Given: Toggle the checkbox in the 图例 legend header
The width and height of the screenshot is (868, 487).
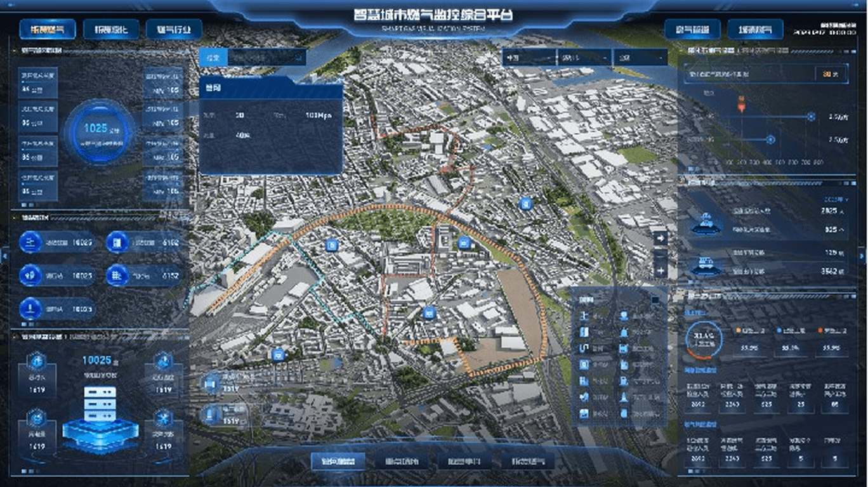Looking at the screenshot, I should (655, 299).
